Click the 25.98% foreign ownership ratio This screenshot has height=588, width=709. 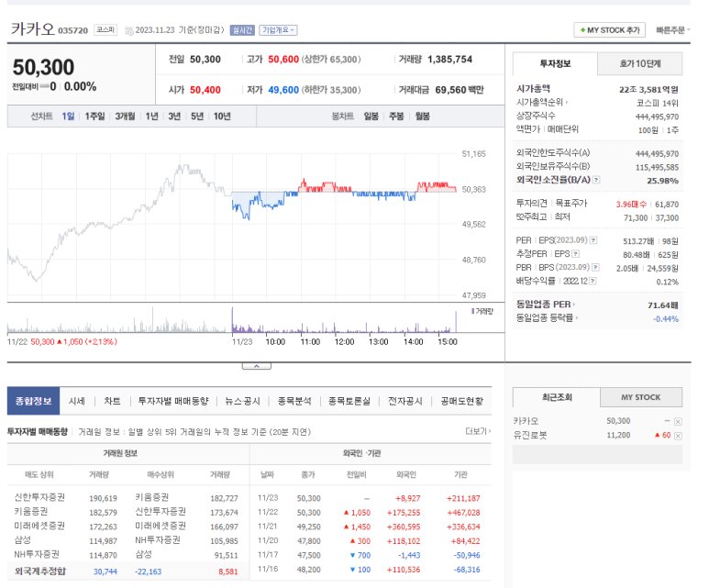pos(662,181)
